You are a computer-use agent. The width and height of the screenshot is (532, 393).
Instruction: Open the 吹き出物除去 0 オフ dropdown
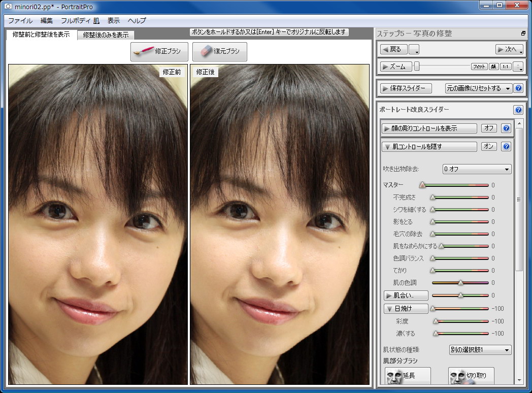coord(477,169)
